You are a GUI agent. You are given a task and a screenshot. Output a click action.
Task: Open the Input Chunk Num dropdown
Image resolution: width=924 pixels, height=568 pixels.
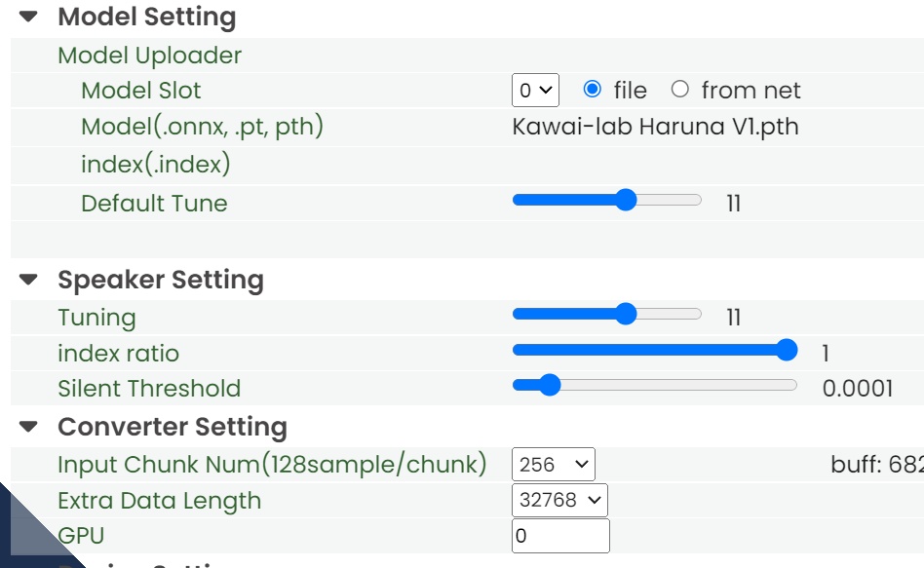553,465
